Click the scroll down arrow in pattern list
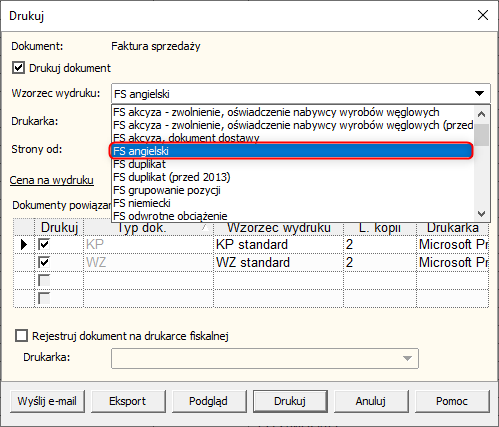 pyautogui.click(x=481, y=214)
